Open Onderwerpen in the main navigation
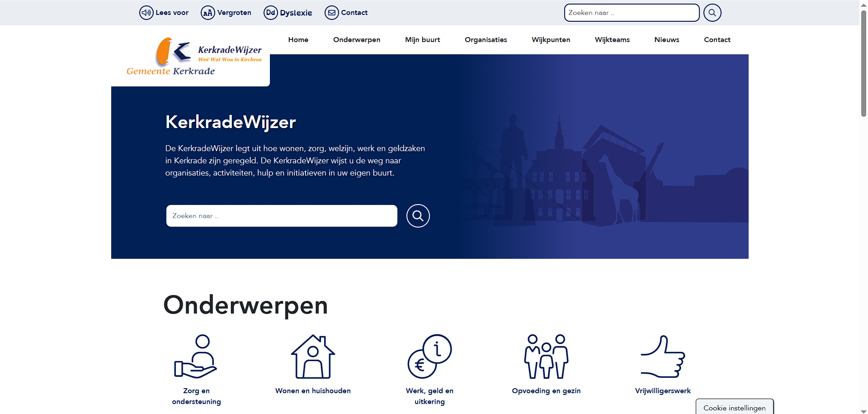The width and height of the screenshot is (868, 414). tap(357, 40)
